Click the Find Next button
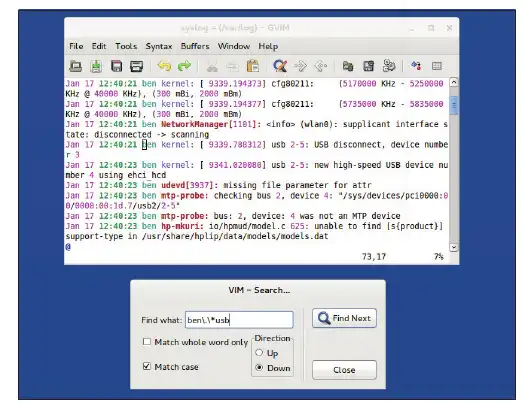The image size is (523, 406). tap(344, 318)
